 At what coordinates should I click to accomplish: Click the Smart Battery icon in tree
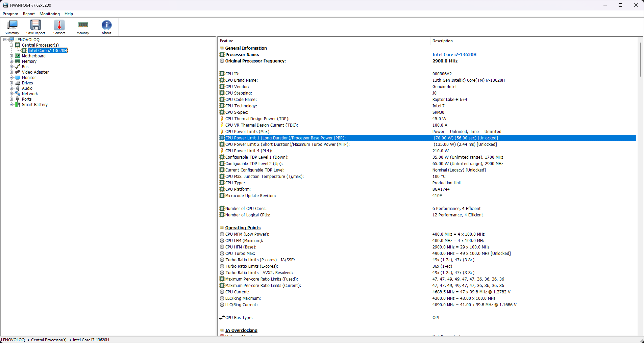click(18, 105)
